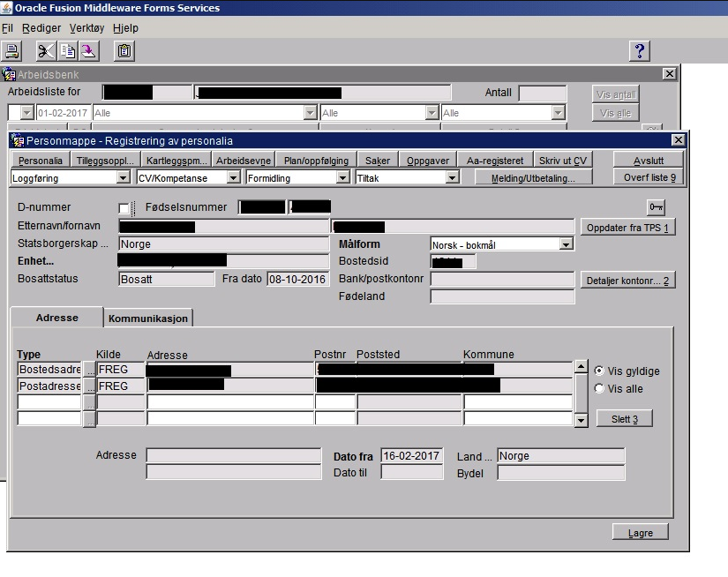Open the second Alle dropdown in Arbeidsbenk

point(432,112)
